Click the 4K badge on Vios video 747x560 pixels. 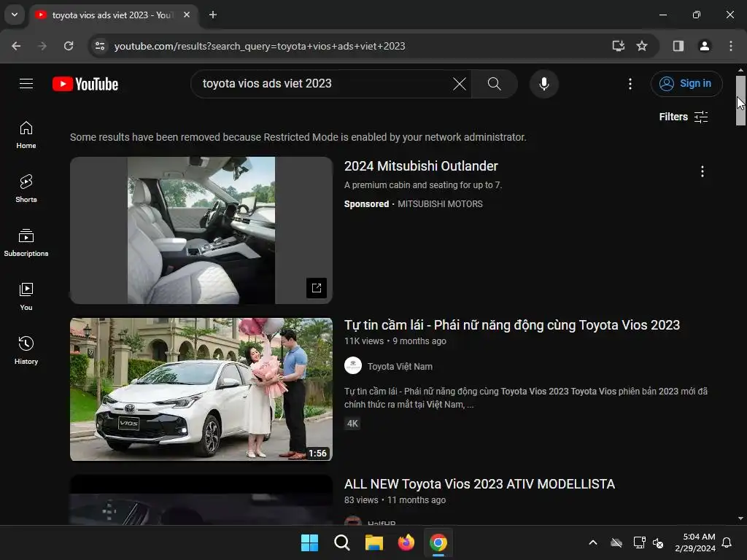pyautogui.click(x=352, y=424)
